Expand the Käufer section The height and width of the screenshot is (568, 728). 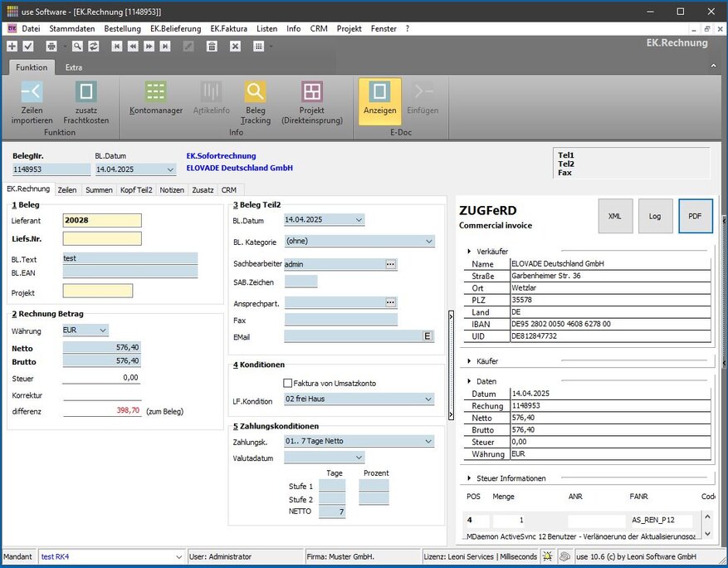470,361
